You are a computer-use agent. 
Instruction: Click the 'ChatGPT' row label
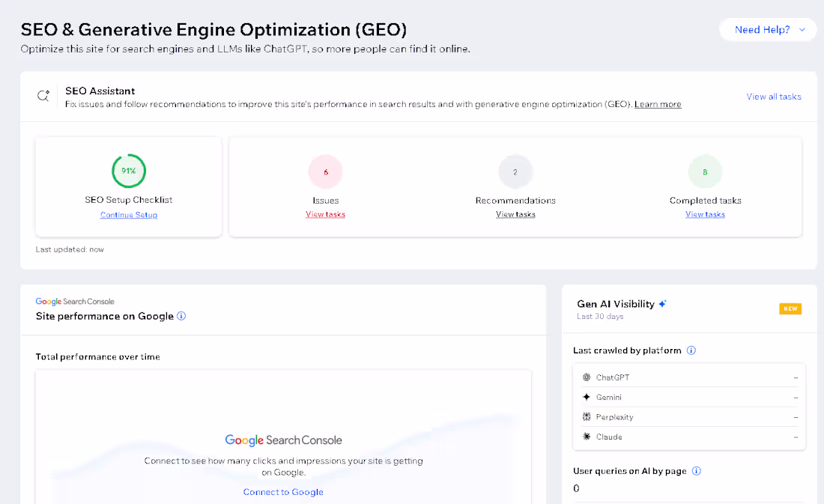613,377
